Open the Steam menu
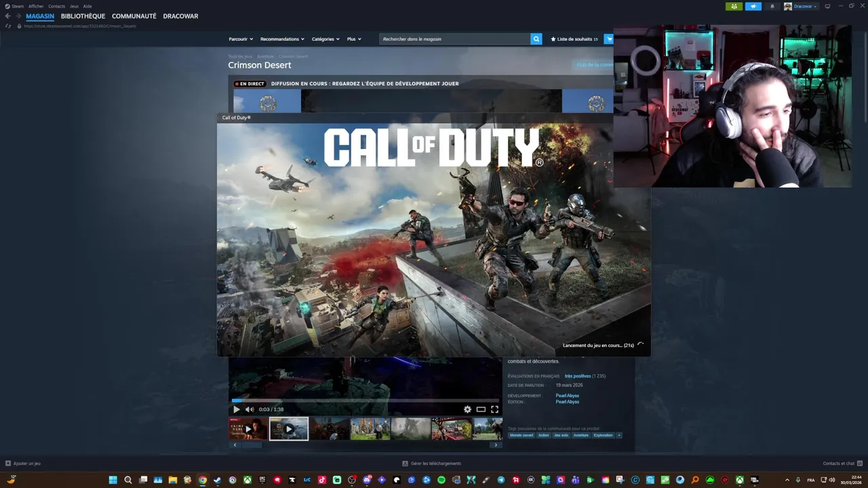 pos(14,6)
